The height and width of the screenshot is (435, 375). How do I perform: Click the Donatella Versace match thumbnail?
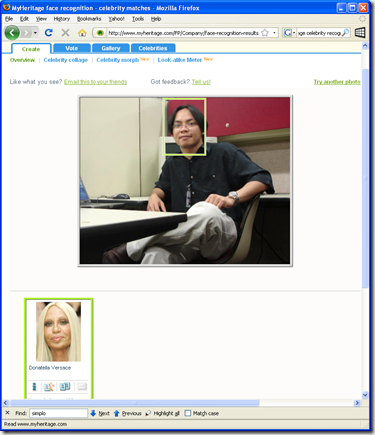[58, 332]
